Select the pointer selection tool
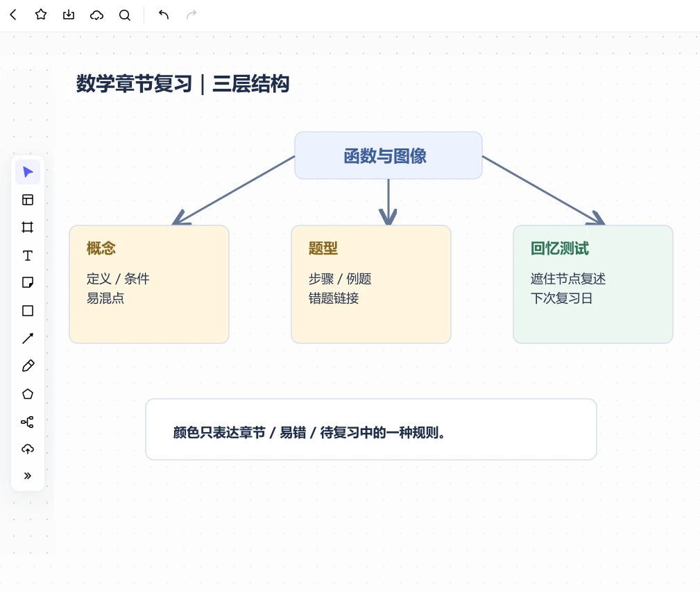The height and width of the screenshot is (593, 700). [x=28, y=172]
